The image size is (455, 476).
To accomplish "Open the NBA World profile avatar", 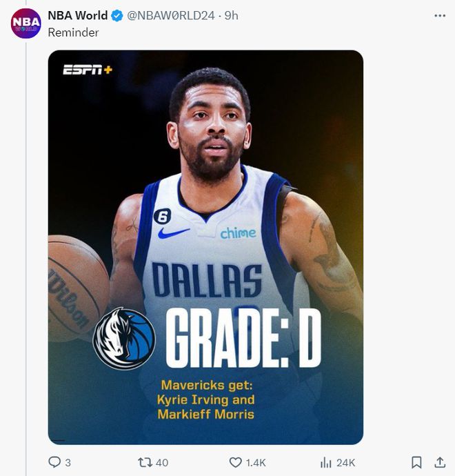I will click(26, 23).
